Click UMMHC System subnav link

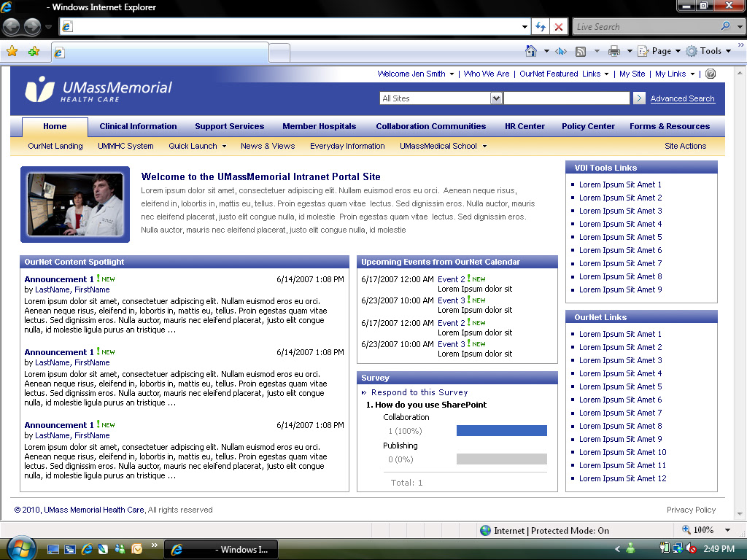tap(125, 146)
